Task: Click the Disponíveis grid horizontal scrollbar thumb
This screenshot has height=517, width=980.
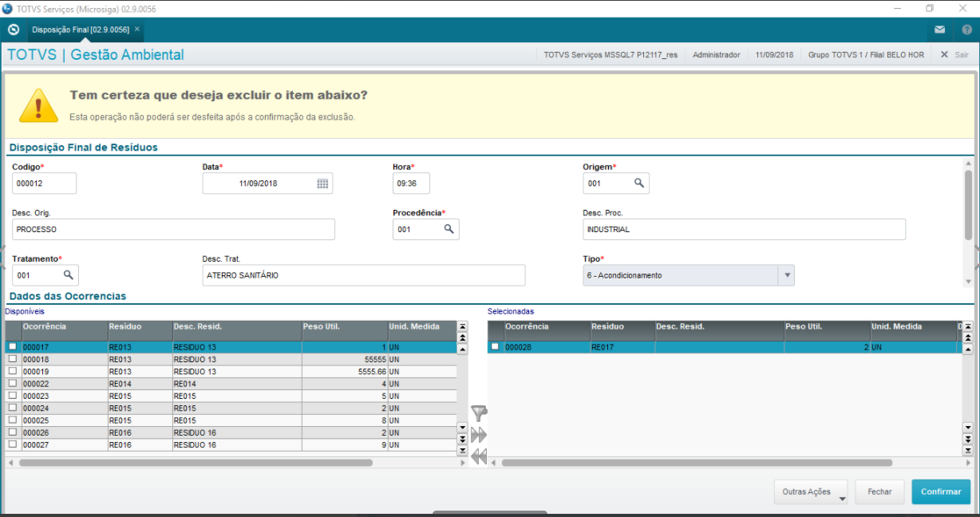Action: [196, 463]
